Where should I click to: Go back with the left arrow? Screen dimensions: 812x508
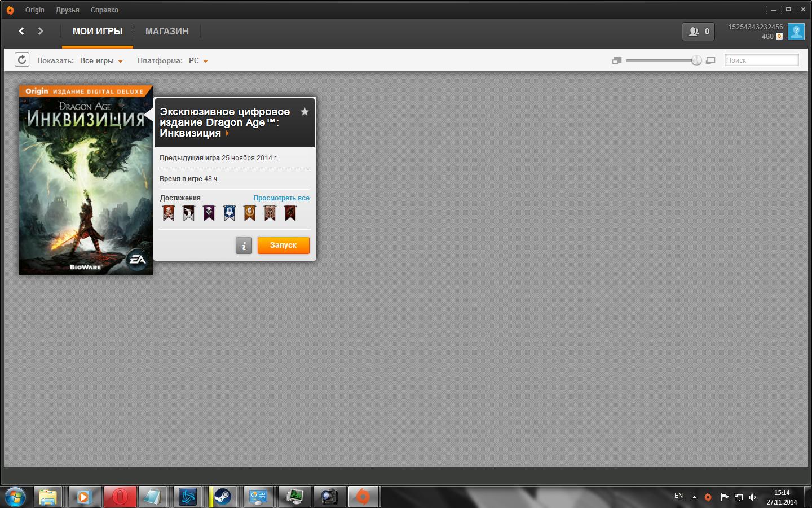pos(21,31)
